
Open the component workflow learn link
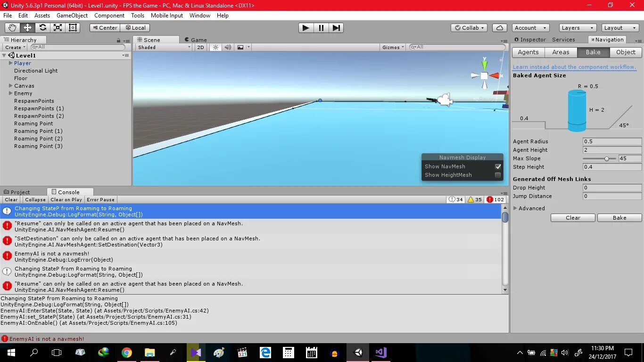click(574, 67)
